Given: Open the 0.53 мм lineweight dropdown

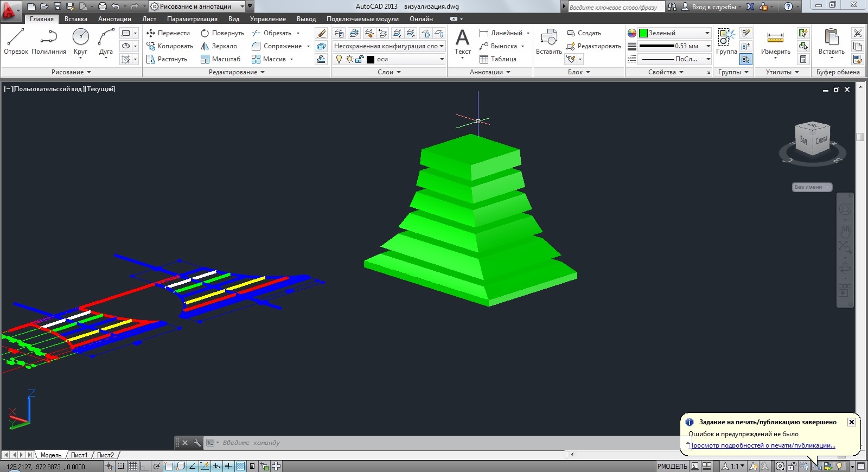Looking at the screenshot, I should (x=674, y=46).
